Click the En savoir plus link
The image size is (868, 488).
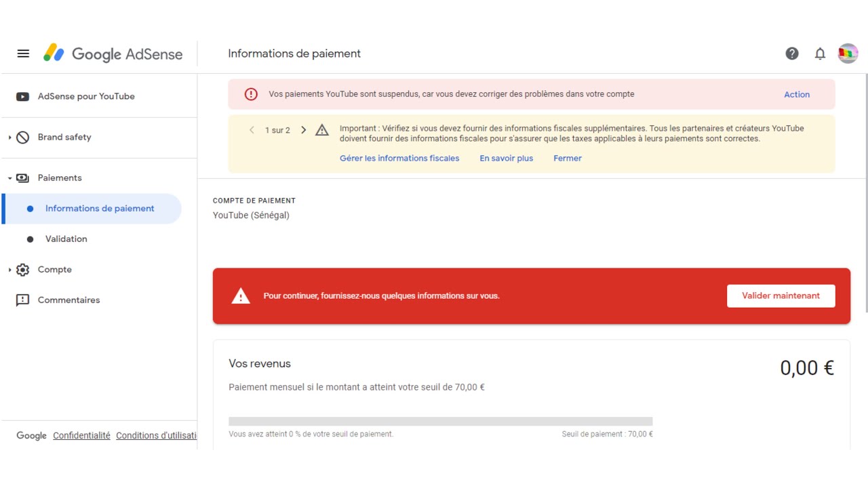[x=507, y=158]
